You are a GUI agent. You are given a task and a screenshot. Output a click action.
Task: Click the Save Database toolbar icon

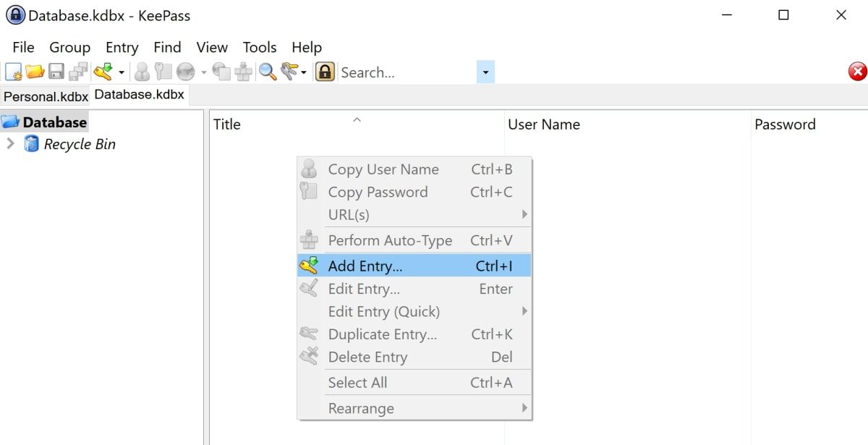(58, 72)
